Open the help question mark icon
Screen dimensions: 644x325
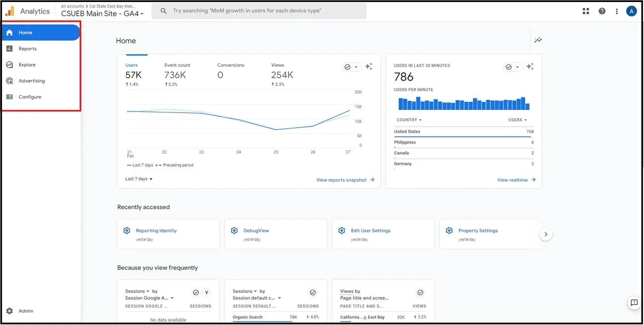pos(602,11)
